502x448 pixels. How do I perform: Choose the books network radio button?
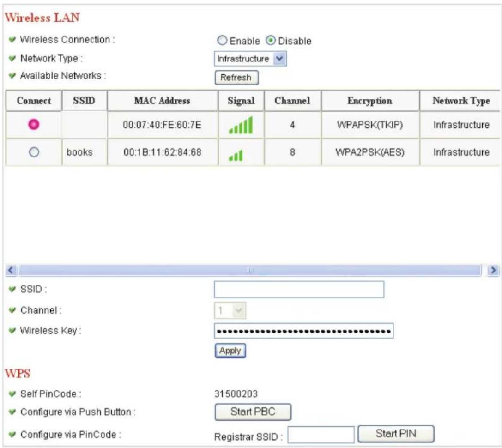pyautogui.click(x=34, y=152)
